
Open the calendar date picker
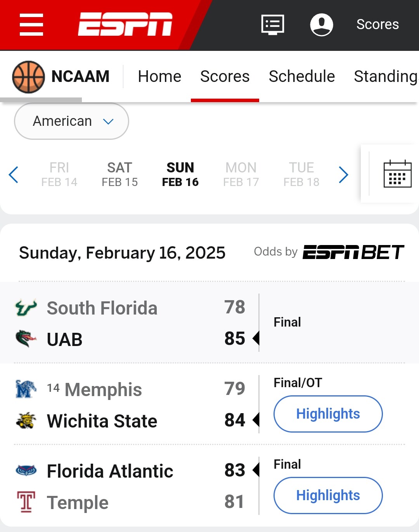coord(397,174)
